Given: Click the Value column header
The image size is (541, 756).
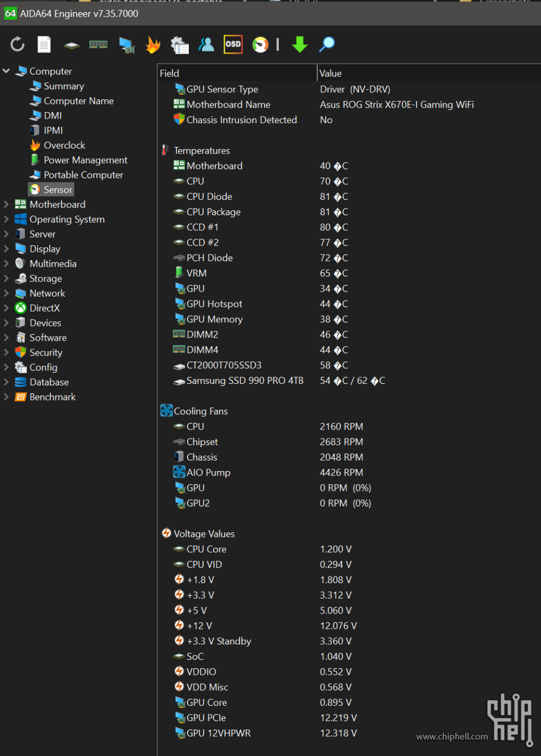Looking at the screenshot, I should click(429, 73).
